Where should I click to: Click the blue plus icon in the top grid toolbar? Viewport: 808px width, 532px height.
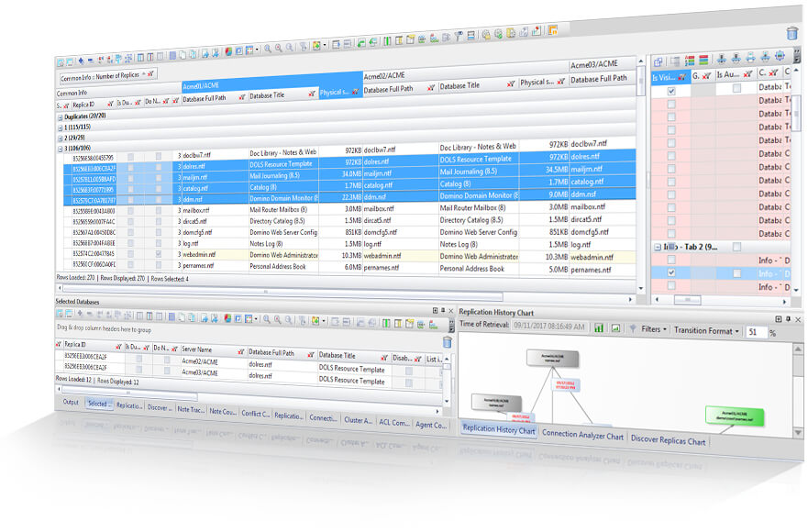tap(81, 61)
